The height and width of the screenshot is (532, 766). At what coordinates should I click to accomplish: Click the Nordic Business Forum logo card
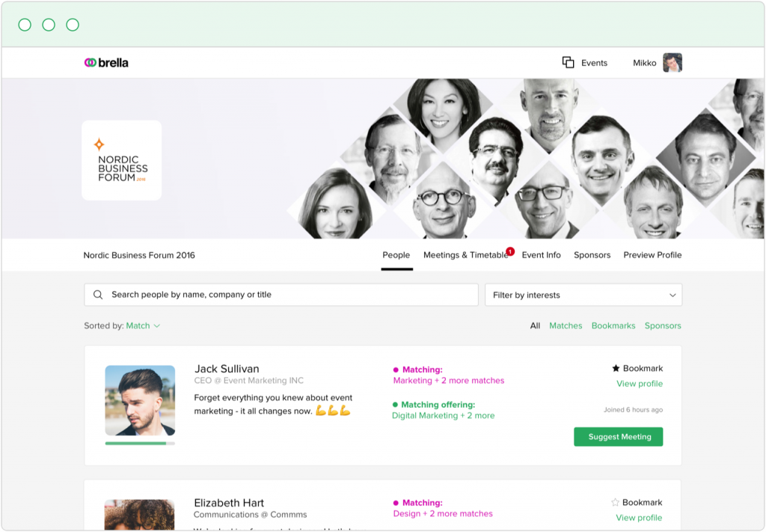click(122, 160)
